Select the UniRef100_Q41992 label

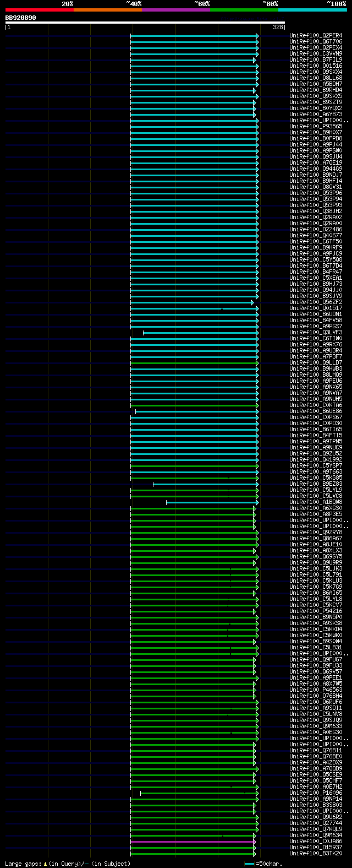[316, 460]
